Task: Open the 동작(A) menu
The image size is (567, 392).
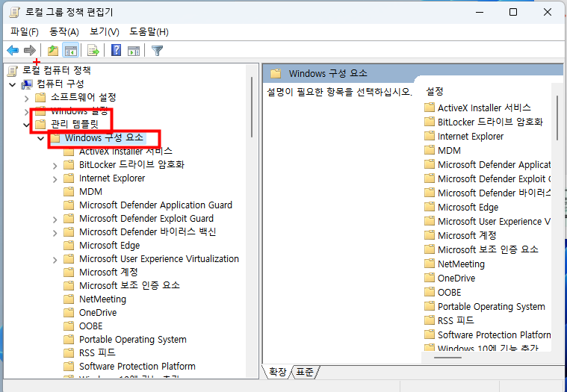Action: [64, 32]
